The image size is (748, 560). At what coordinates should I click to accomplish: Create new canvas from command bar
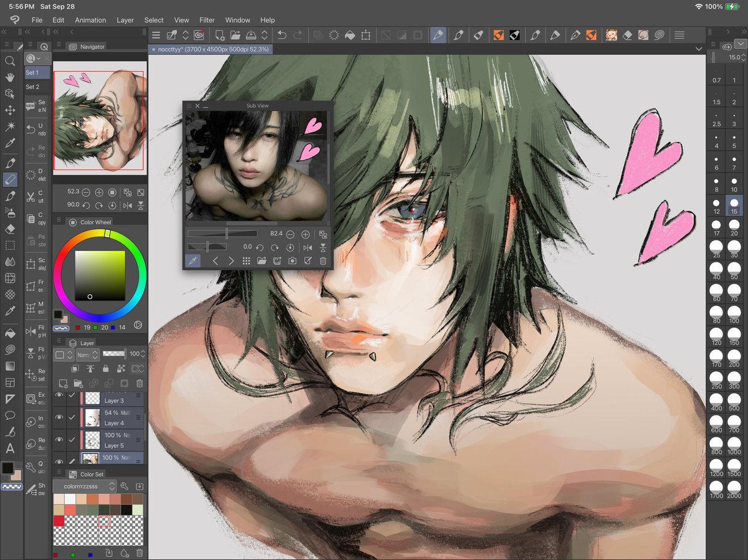click(219, 36)
